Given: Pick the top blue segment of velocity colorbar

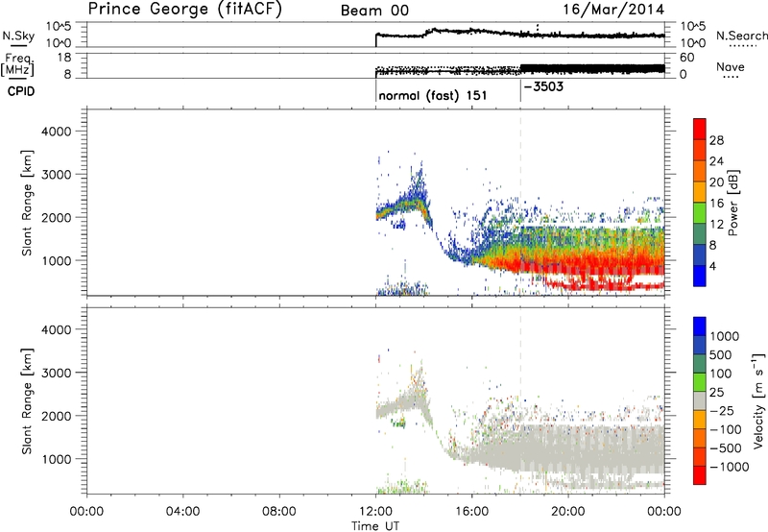Looking at the screenshot, I should (700, 326).
